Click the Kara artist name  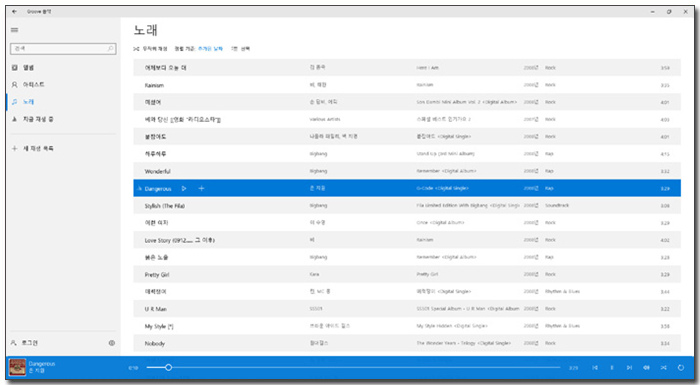[x=314, y=274]
